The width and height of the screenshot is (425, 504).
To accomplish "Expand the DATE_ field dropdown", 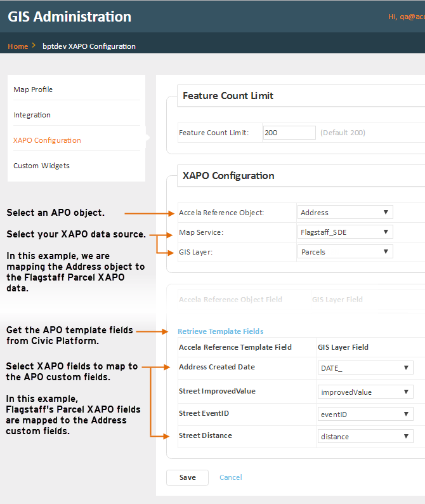I will pos(365,368).
